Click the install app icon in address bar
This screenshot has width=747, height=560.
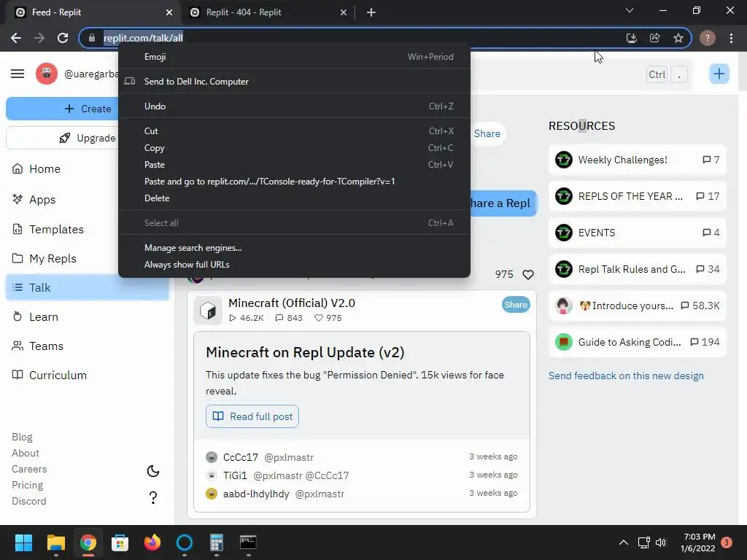tap(632, 38)
